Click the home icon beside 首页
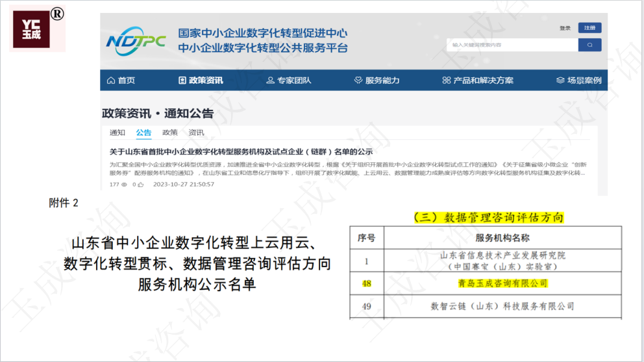 pyautogui.click(x=111, y=80)
